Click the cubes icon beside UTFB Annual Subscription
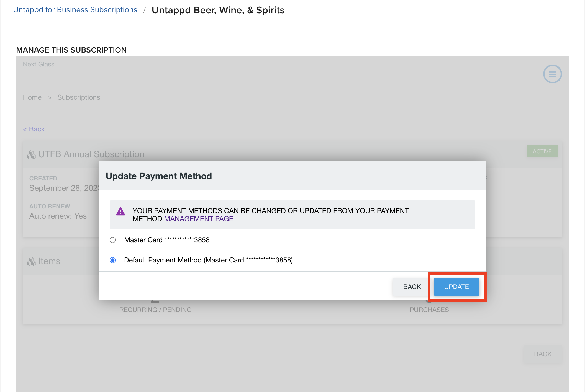585x392 pixels. click(31, 154)
